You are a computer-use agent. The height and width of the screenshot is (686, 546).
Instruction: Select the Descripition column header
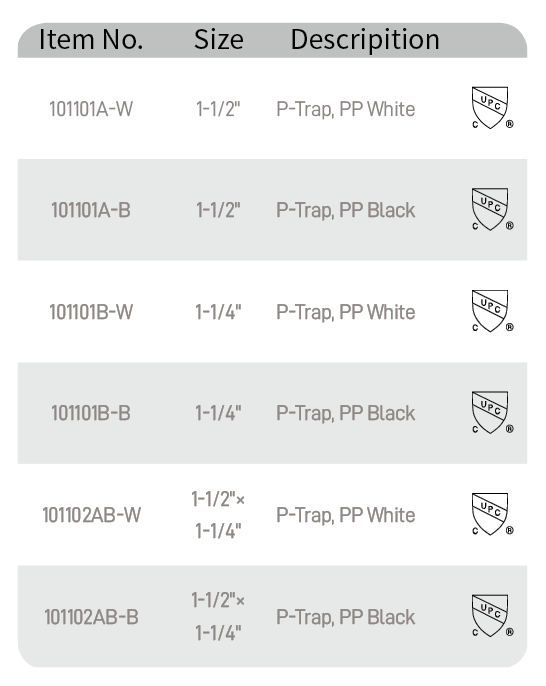(x=365, y=40)
